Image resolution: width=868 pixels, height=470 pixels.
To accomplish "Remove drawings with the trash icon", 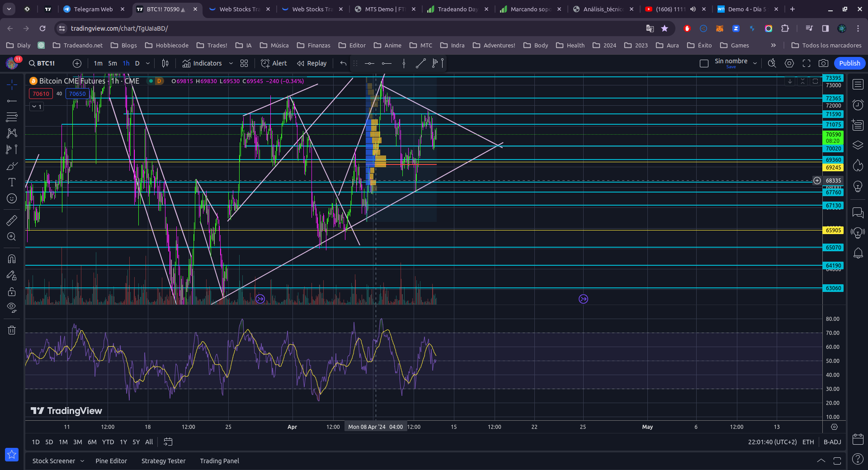I will (x=12, y=330).
